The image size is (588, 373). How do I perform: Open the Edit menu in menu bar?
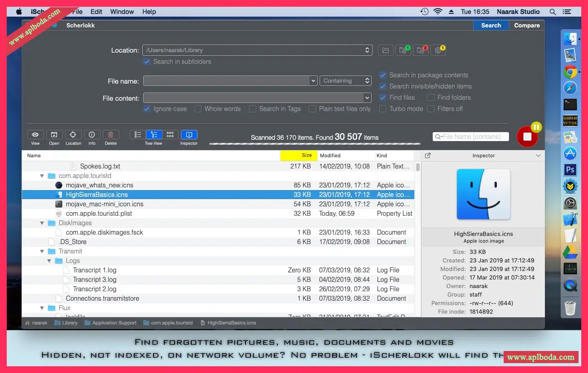coord(96,12)
